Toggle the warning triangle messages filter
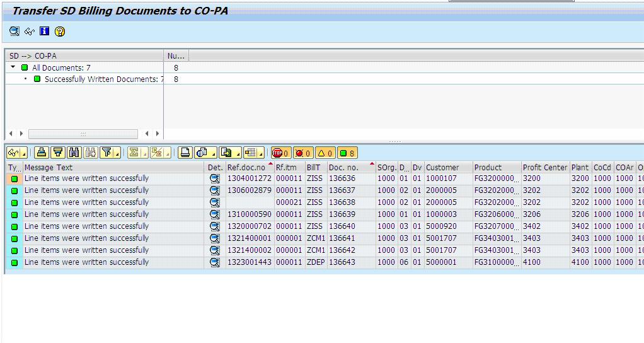This screenshot has width=644, height=343. click(325, 153)
